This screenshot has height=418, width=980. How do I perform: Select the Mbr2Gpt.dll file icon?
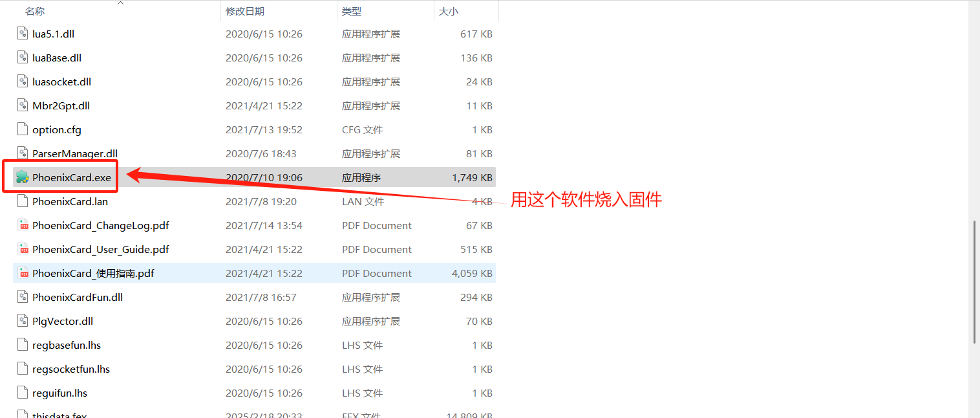(23, 105)
